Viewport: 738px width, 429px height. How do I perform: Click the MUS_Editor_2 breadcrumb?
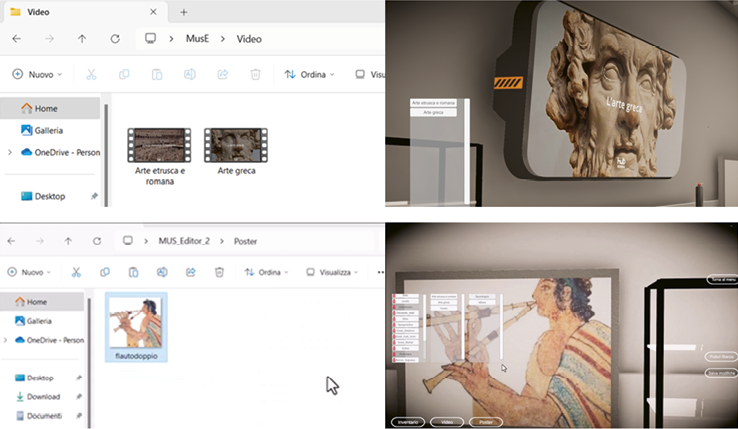(184, 241)
